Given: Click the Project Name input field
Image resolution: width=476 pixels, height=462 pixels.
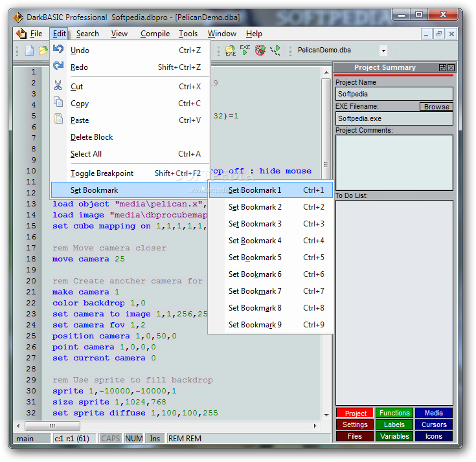Looking at the screenshot, I should (394, 94).
